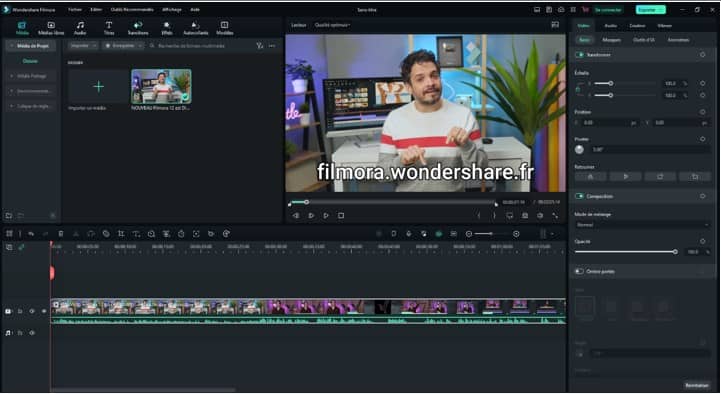Image resolution: width=721 pixels, height=394 pixels.
Task: Open the media panel three-dots menu
Action: [x=272, y=46]
